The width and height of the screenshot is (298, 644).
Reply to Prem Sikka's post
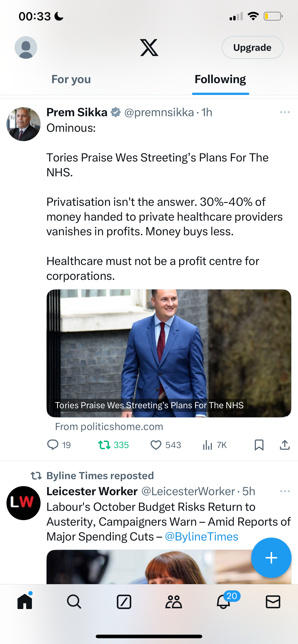click(59, 445)
